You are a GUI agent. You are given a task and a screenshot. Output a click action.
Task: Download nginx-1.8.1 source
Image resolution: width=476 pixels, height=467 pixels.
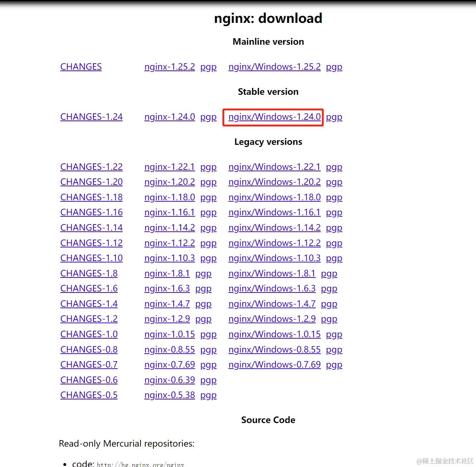point(167,274)
